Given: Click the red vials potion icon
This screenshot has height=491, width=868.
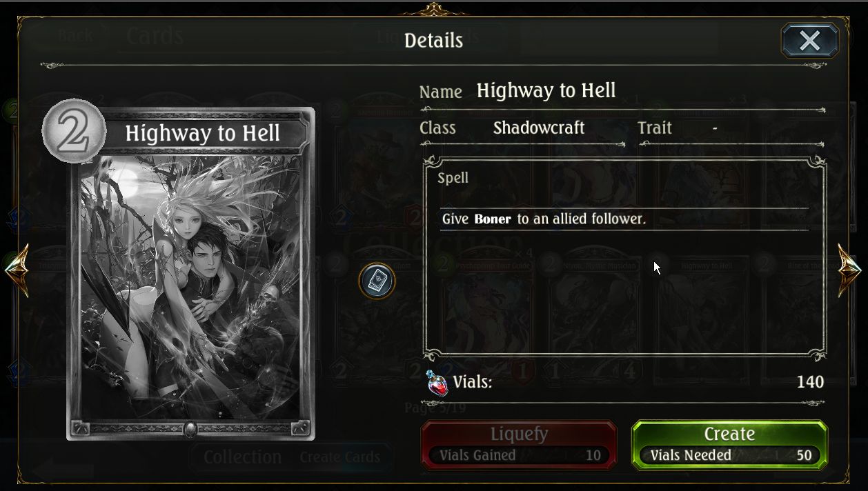Looking at the screenshot, I should click(437, 383).
